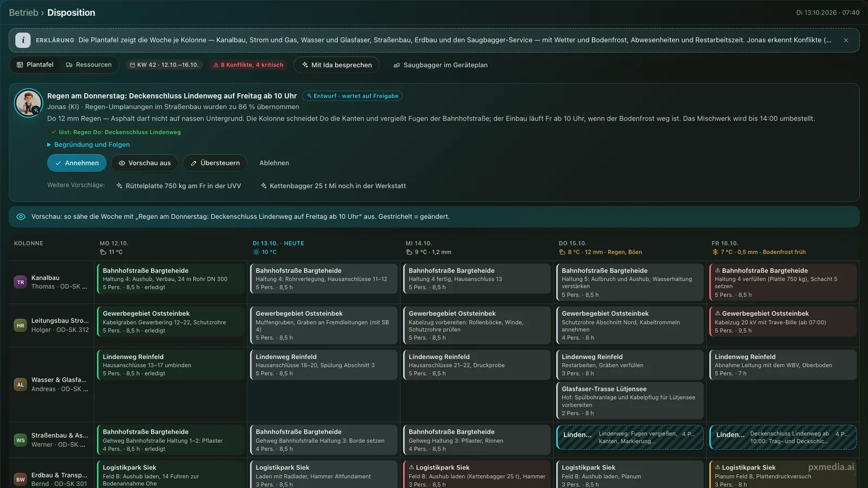Click the AL Wasser & Glasfaser badge
868x488 pixels.
pyautogui.click(x=21, y=384)
